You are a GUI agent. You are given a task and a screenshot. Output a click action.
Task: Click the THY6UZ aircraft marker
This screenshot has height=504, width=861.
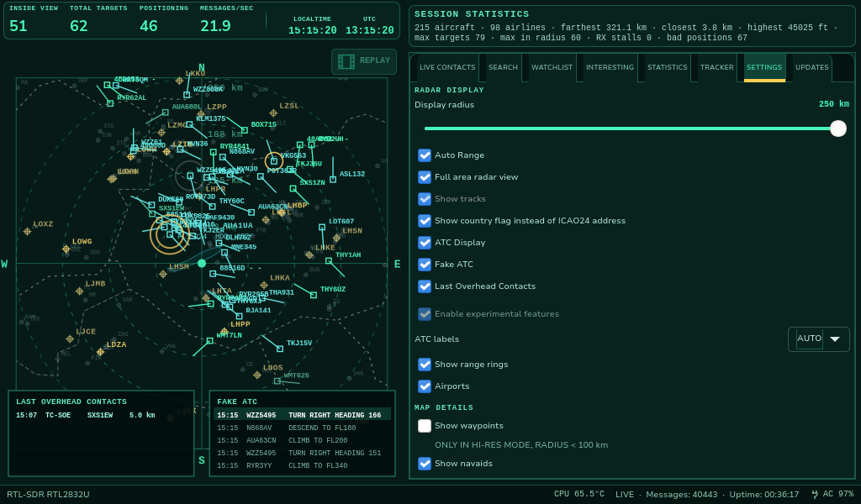(314, 295)
